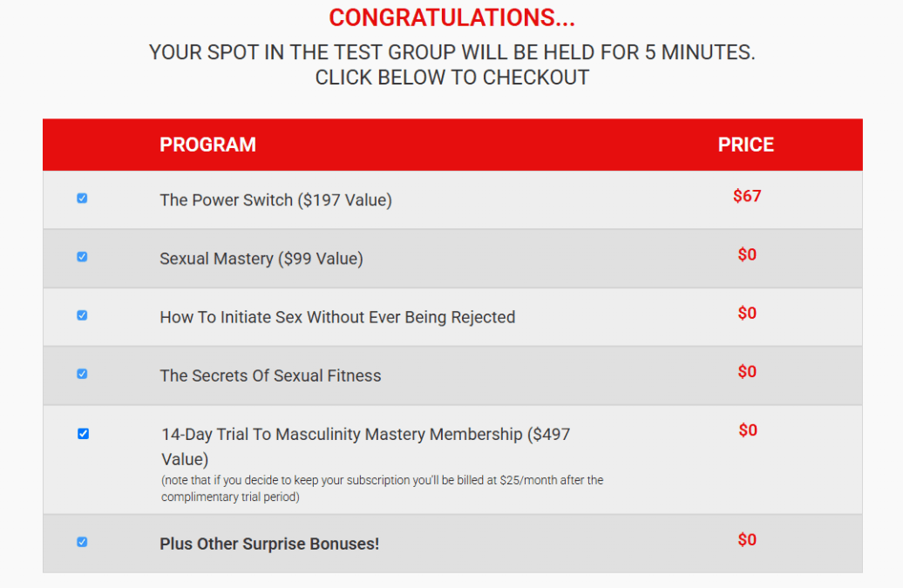
Task: Click the $67 price
Action: pos(747,196)
